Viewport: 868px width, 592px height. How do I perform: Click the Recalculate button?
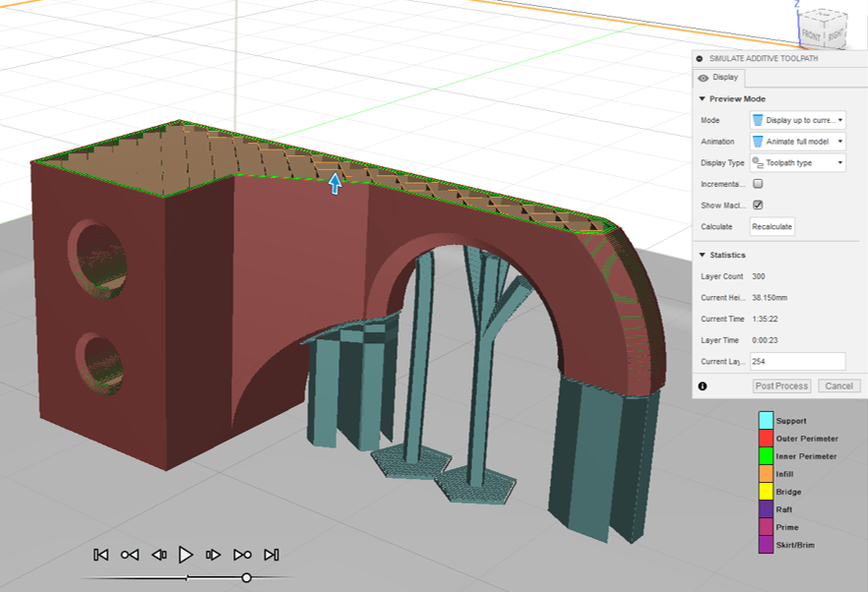coord(772,227)
